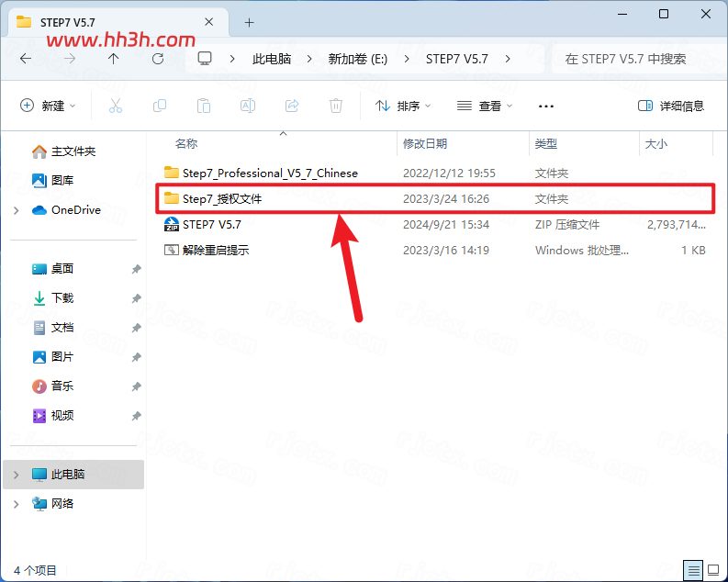Select the STEP7 V5.7 tab
Screen dimensions: 728x582
(x=118, y=22)
